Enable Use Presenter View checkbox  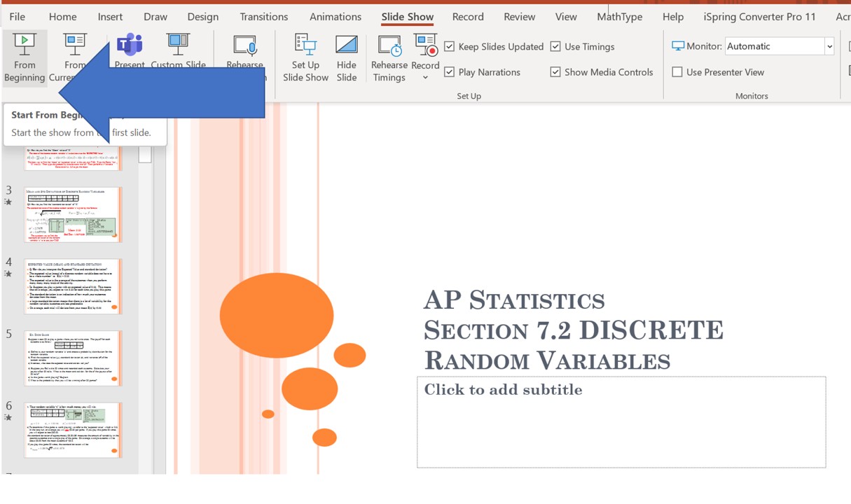(677, 72)
